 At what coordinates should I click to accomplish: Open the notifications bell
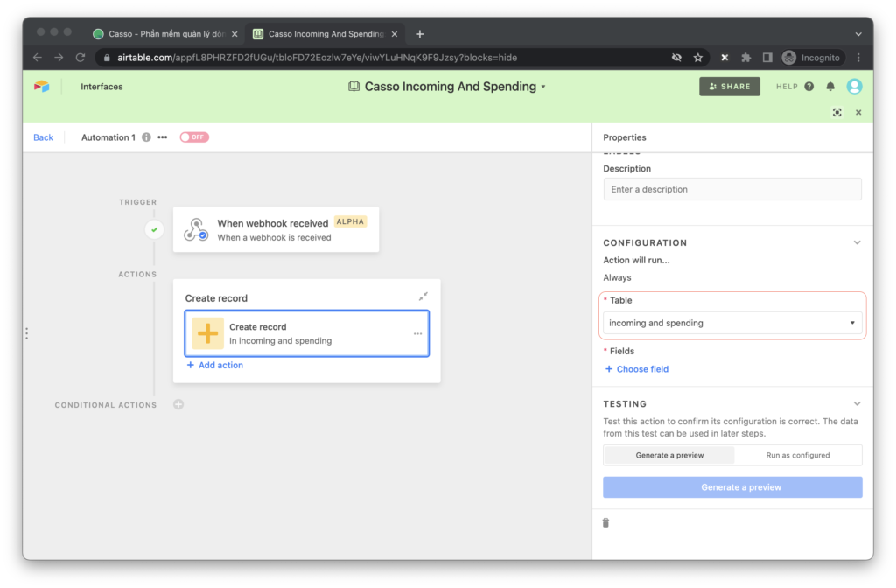830,87
